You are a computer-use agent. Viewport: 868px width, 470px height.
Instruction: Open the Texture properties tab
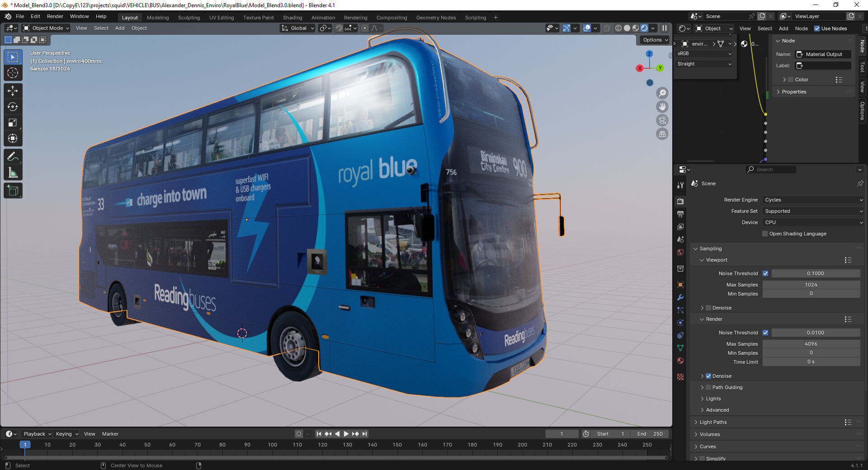tap(680, 377)
